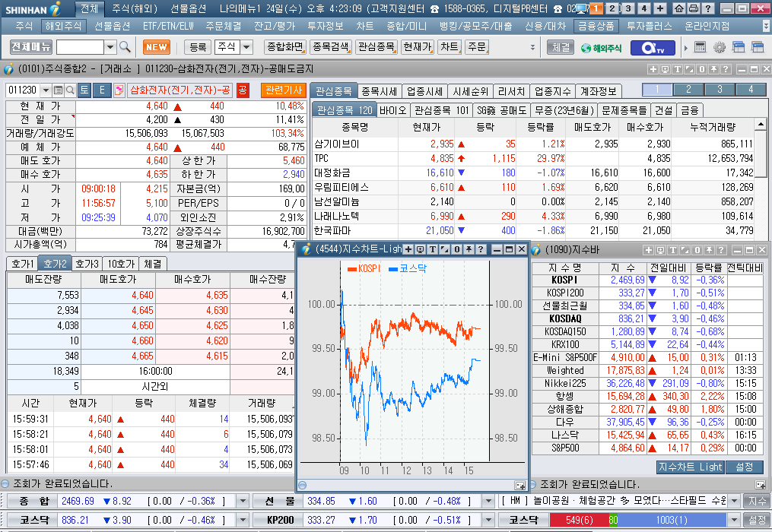Toggle the 전체메뉴 button

(x=31, y=47)
